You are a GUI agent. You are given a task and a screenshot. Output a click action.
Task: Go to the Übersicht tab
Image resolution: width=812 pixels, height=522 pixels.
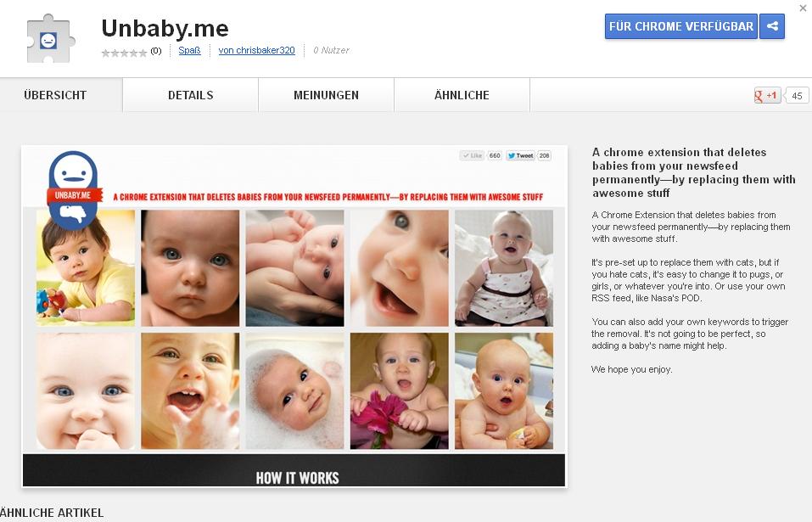coord(55,95)
